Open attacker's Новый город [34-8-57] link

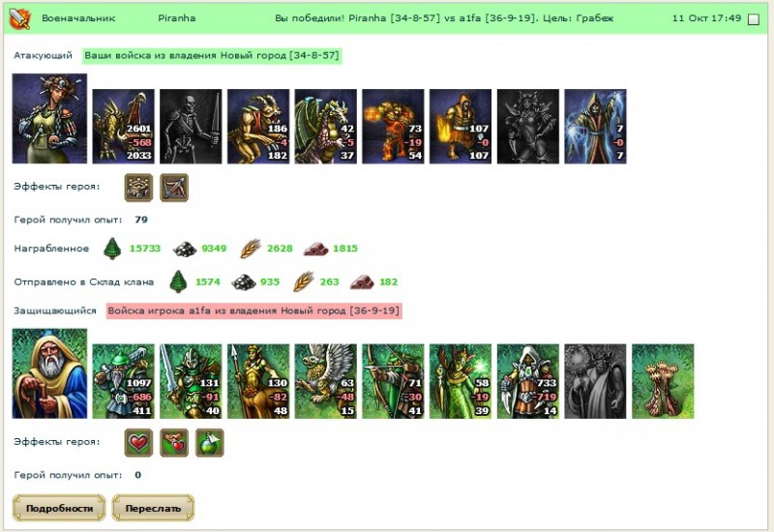[x=212, y=56]
